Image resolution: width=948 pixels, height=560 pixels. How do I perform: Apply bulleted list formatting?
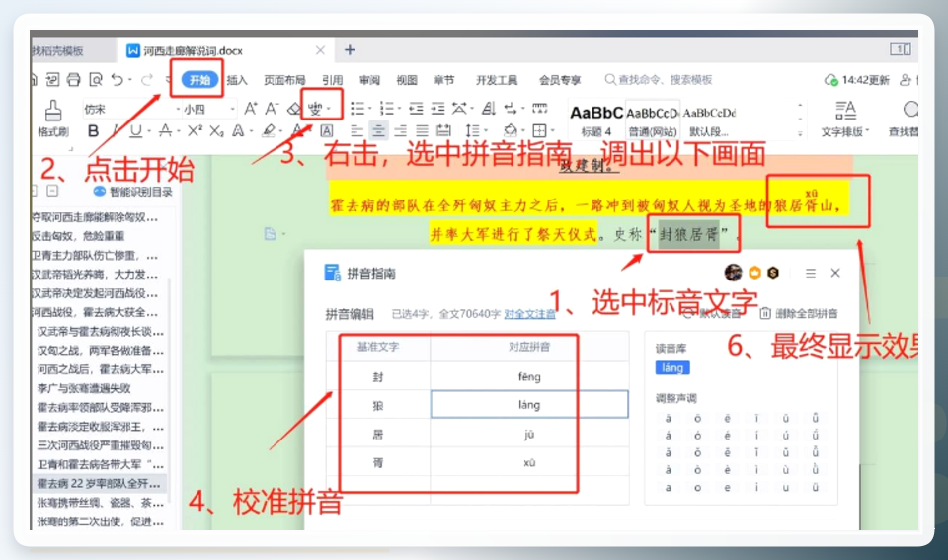pos(357,109)
